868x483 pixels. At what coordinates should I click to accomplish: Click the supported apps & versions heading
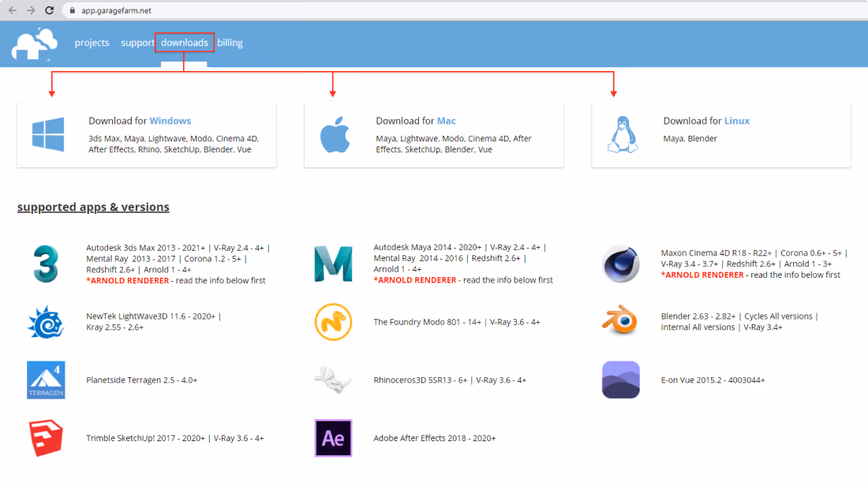point(93,207)
